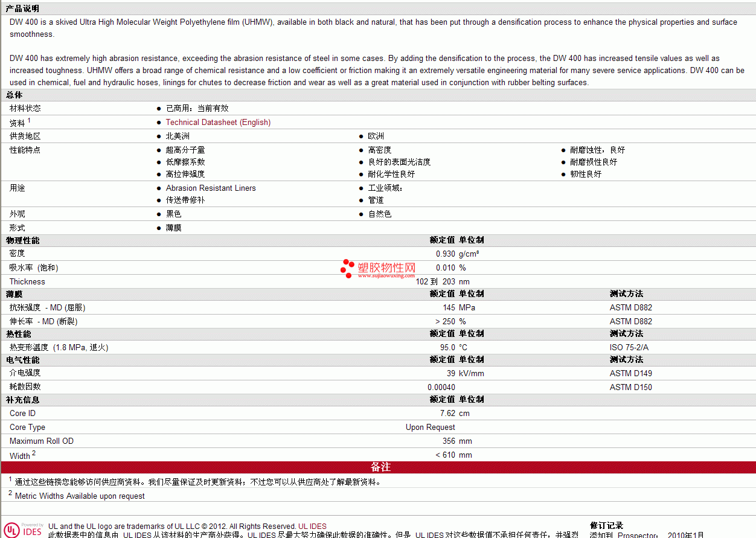Open the Technical Datasheet (English) link

pyautogui.click(x=218, y=122)
